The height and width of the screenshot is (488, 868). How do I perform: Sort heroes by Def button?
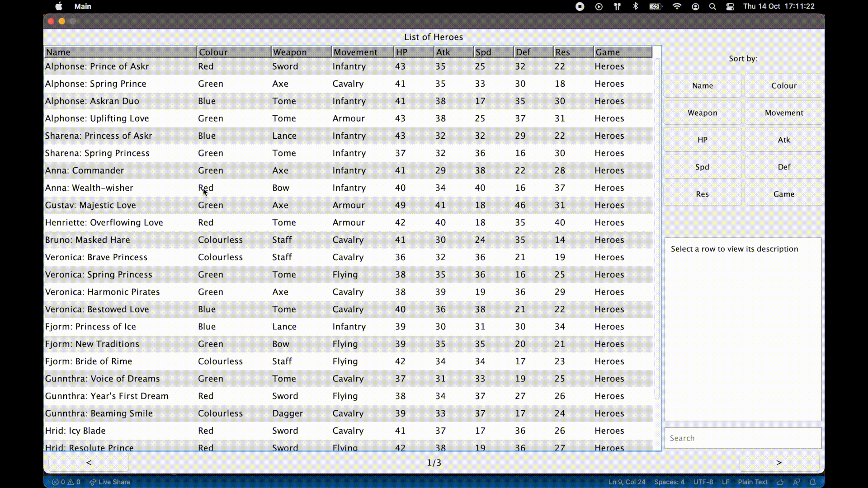(784, 167)
